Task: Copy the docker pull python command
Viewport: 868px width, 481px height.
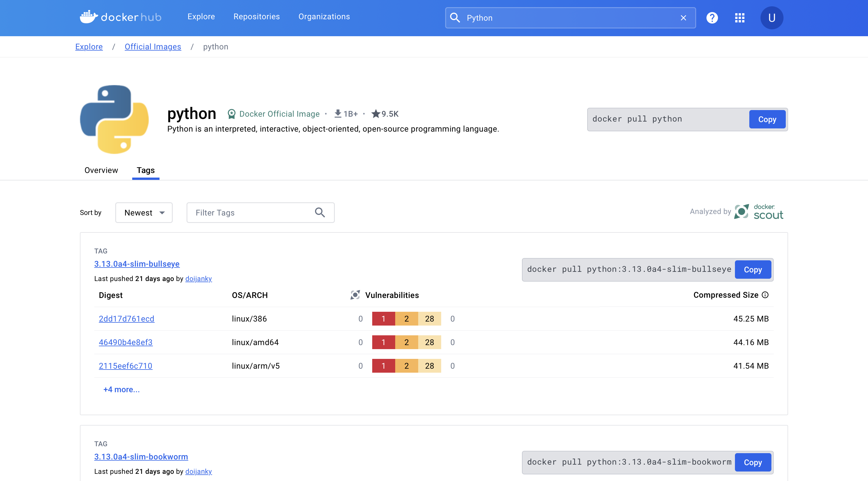Action: pos(767,119)
